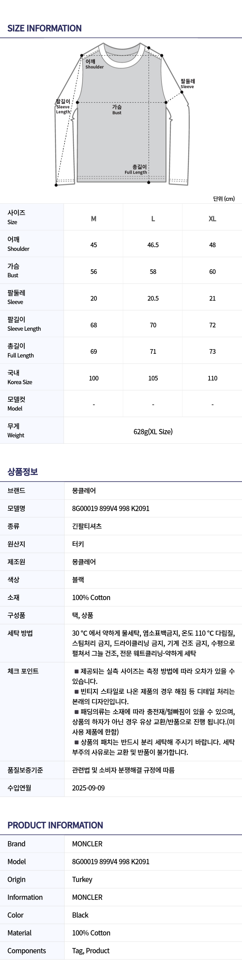This screenshot has height=980, width=242.
Task: Select the L size column header
Action: pos(153,219)
